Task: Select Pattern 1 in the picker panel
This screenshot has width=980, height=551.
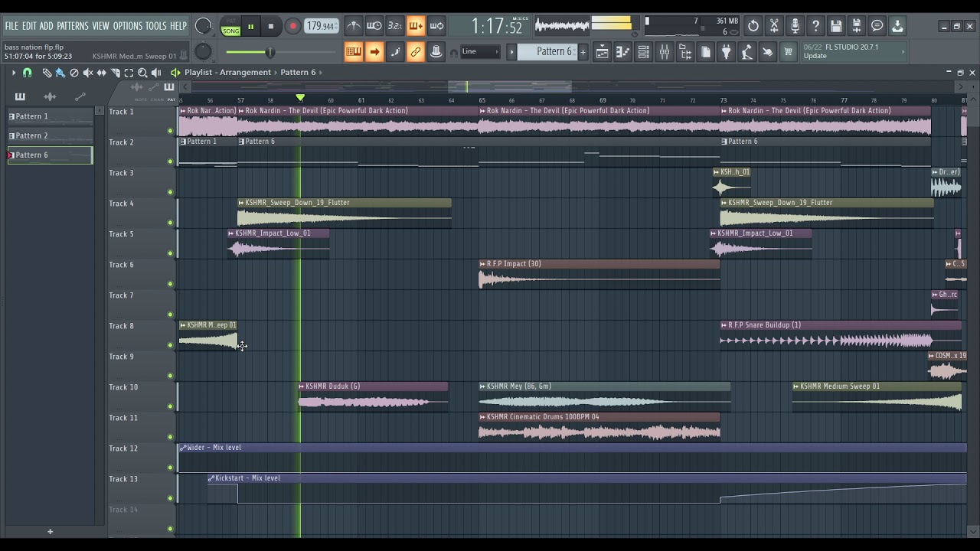Action: pyautogui.click(x=50, y=116)
